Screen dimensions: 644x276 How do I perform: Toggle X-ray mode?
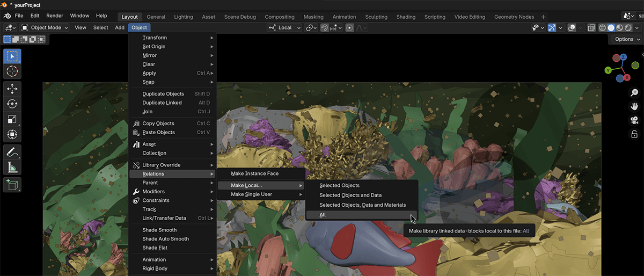coord(591,27)
